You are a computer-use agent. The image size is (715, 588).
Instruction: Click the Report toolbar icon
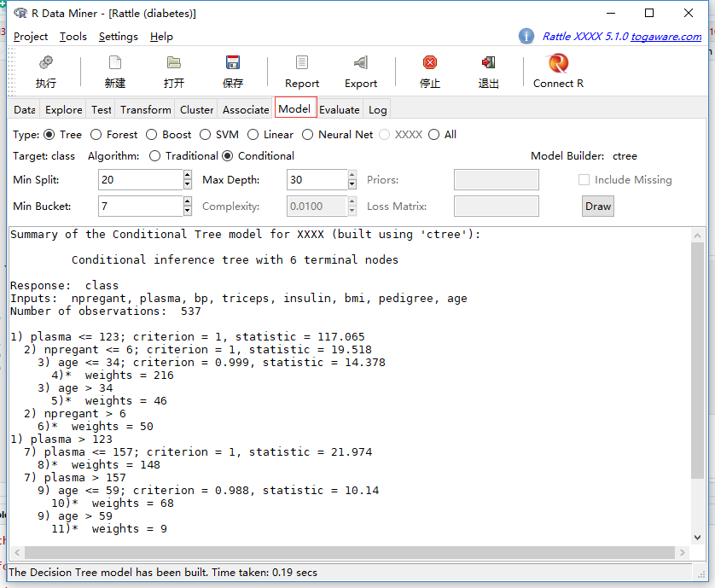coord(302,62)
